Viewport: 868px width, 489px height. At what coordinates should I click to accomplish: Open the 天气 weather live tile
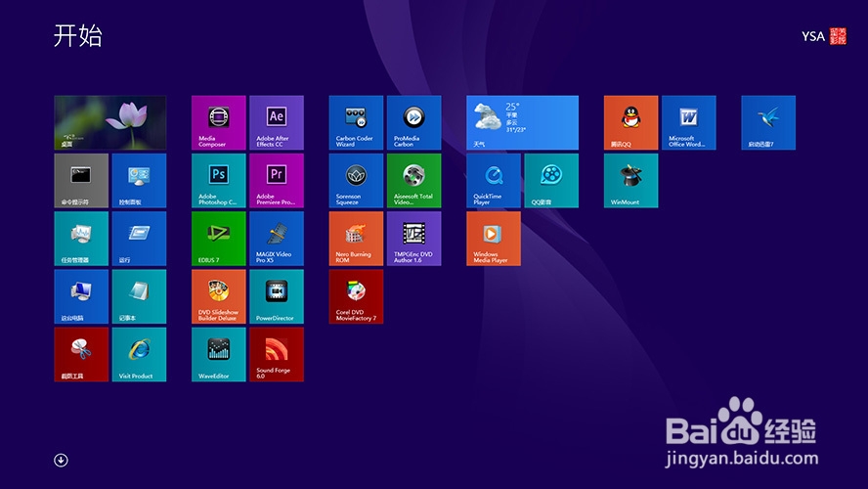[523, 122]
